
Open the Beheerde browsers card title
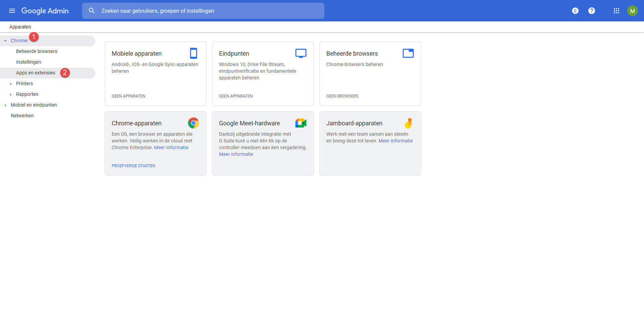point(352,54)
